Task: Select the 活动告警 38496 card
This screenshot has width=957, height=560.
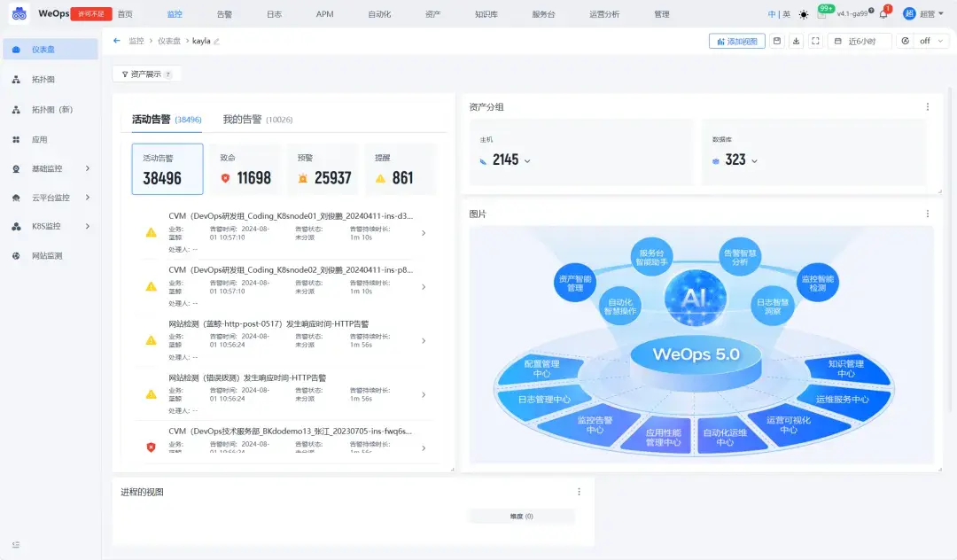Action: click(167, 169)
